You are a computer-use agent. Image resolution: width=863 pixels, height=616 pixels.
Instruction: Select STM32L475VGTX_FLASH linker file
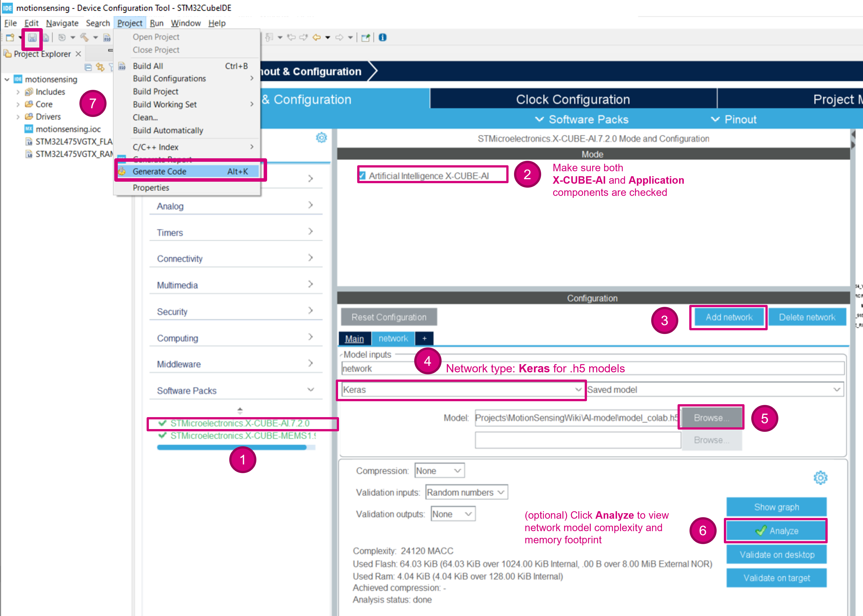[x=69, y=141]
